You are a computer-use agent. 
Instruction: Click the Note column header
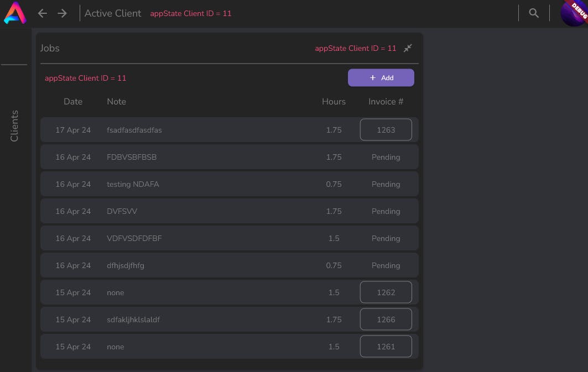116,102
